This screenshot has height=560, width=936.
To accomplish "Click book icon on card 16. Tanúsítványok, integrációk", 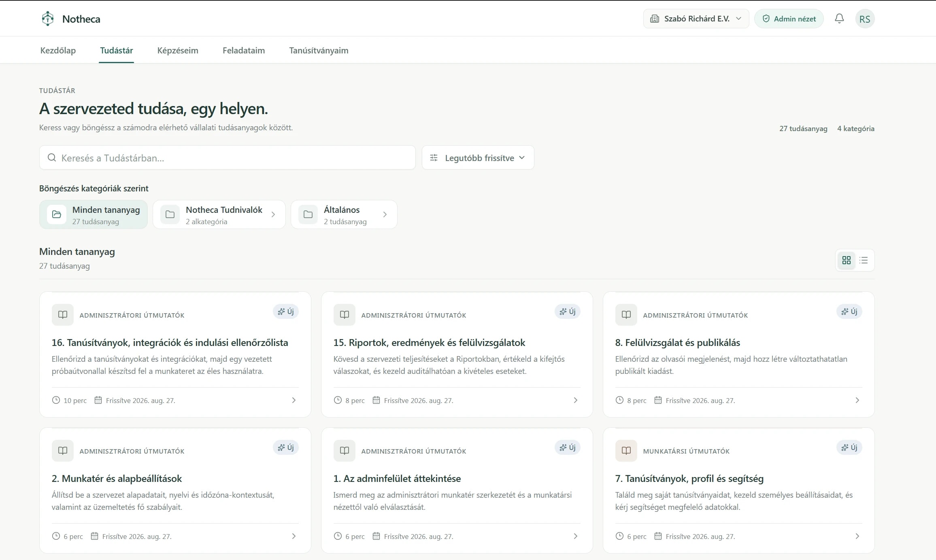I will [63, 315].
